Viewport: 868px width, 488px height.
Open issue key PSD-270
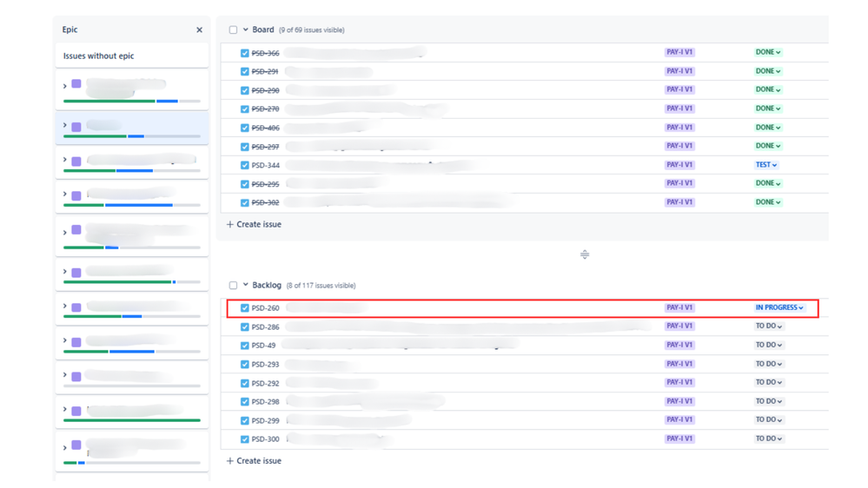tap(265, 109)
